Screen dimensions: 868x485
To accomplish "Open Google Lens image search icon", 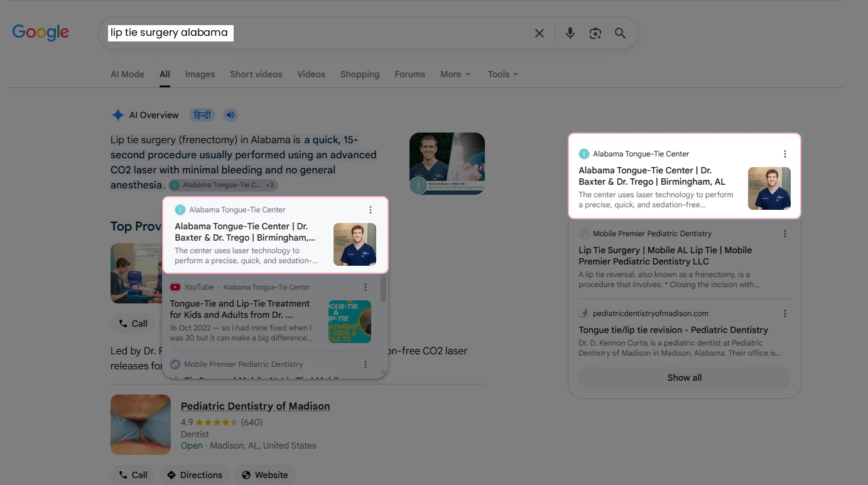I will point(595,33).
